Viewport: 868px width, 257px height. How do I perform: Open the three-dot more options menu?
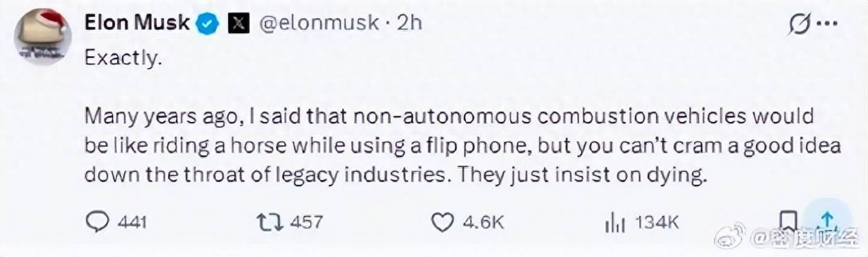point(827,25)
